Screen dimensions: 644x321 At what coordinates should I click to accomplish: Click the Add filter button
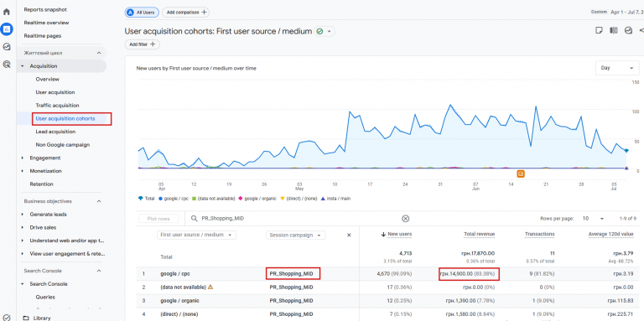tap(142, 44)
